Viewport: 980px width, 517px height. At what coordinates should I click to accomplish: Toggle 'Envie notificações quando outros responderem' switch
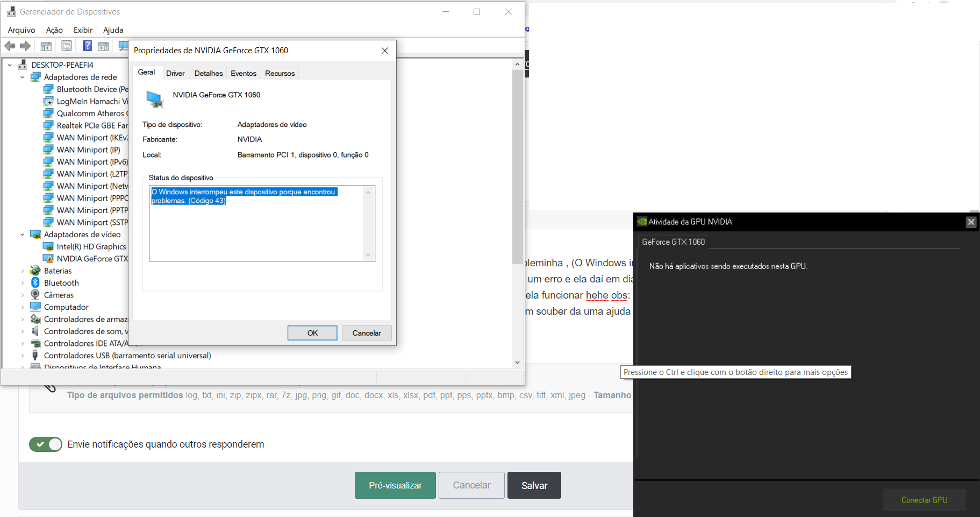point(46,444)
